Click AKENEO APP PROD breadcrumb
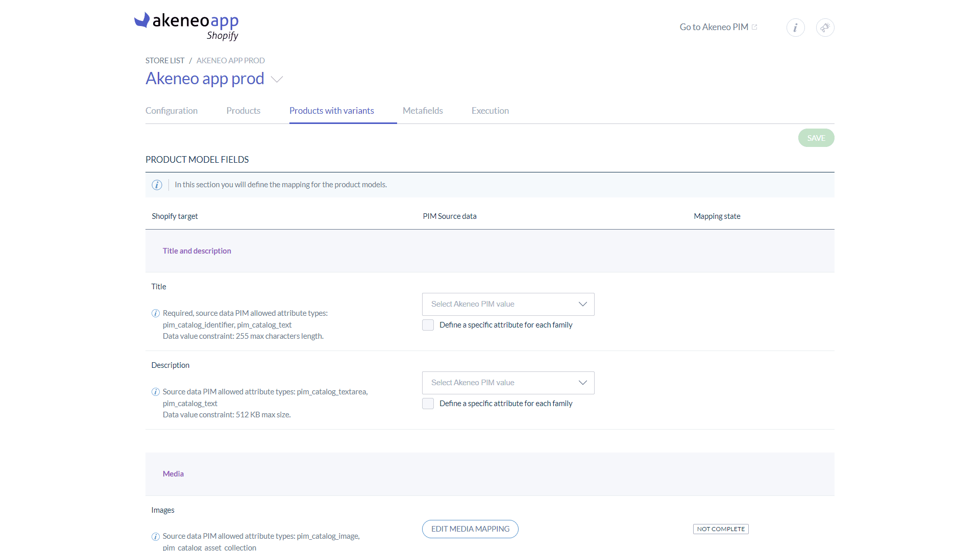 (x=231, y=61)
